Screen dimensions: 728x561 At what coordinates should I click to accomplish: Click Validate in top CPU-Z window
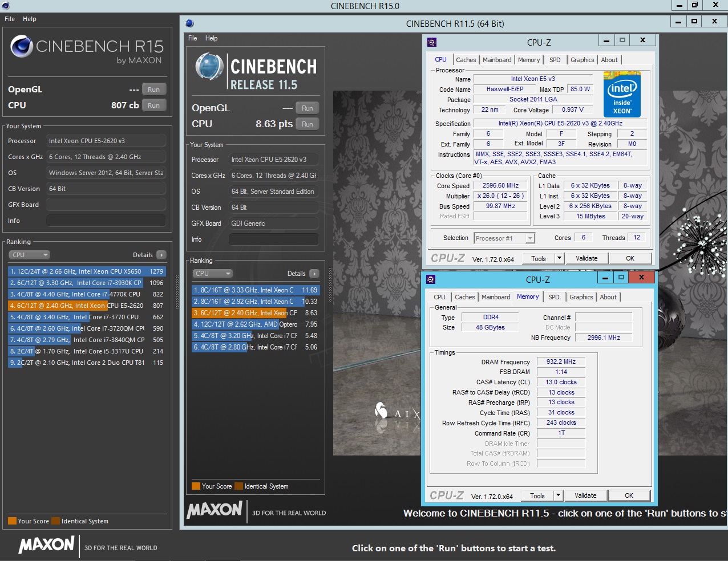tap(587, 258)
